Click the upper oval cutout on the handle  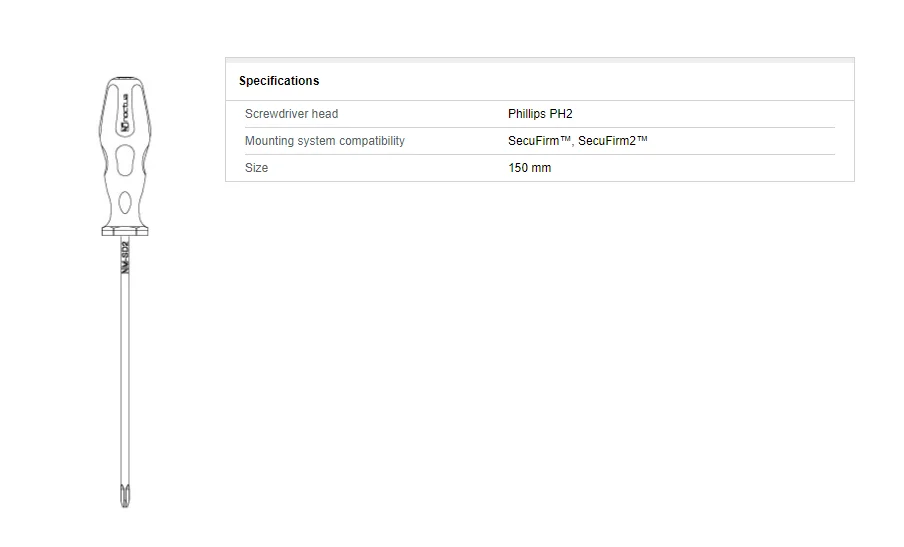[125, 160]
